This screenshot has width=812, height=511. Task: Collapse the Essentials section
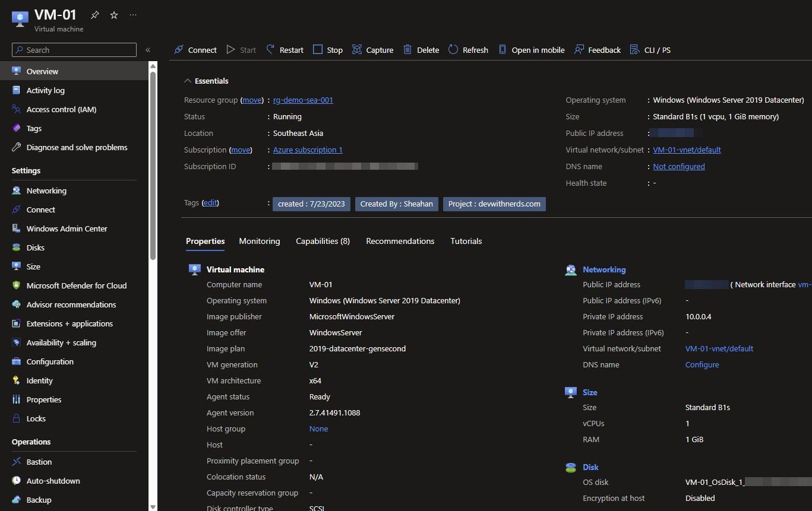pyautogui.click(x=188, y=80)
